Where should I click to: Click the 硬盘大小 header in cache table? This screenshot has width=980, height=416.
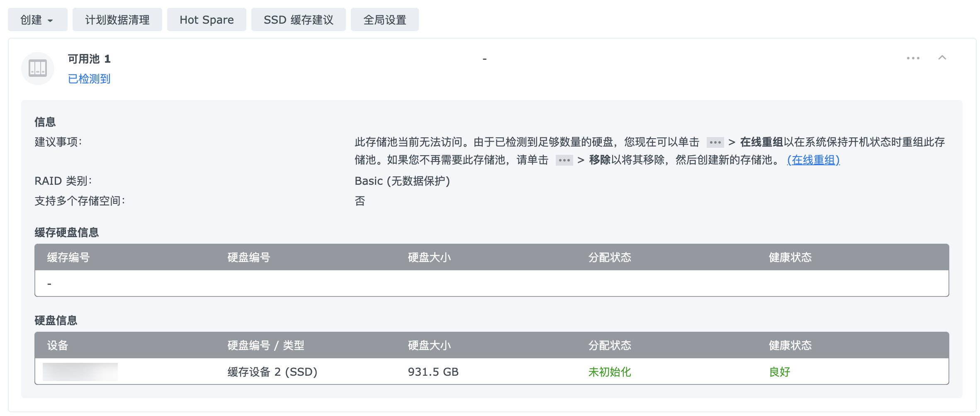click(x=429, y=257)
